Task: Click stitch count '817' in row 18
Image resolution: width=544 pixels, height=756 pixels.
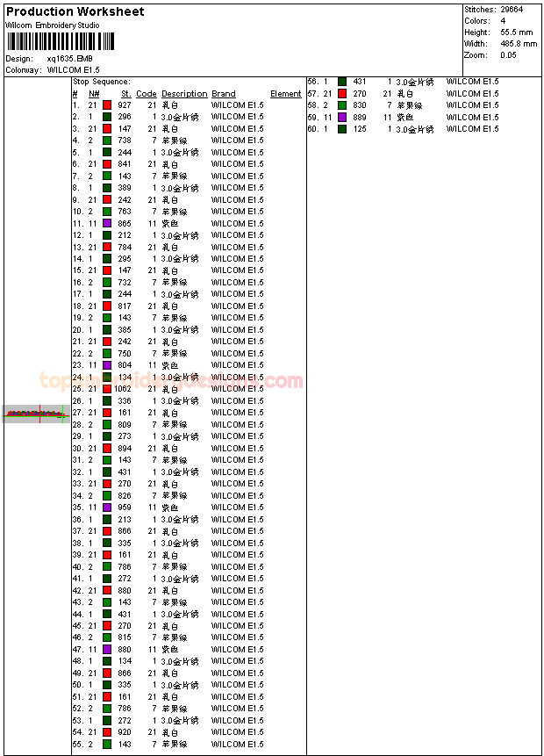Action: [125, 306]
